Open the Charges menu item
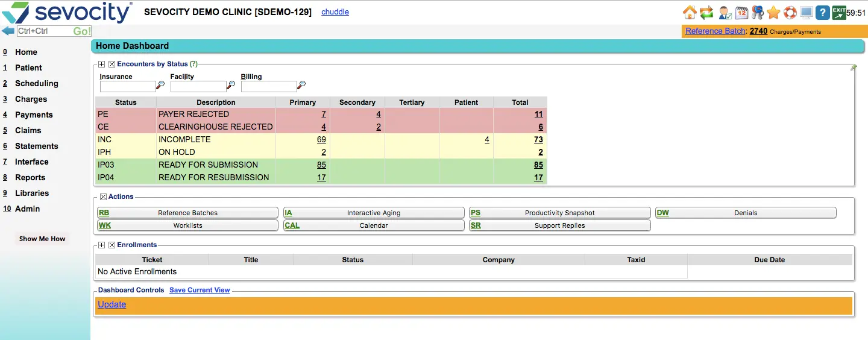This screenshot has width=868, height=340. pos(31,99)
